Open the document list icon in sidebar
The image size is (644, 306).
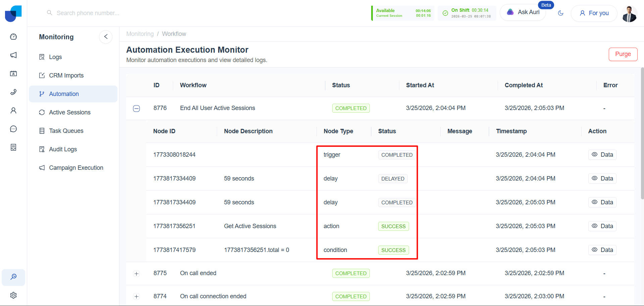pyautogui.click(x=13, y=147)
